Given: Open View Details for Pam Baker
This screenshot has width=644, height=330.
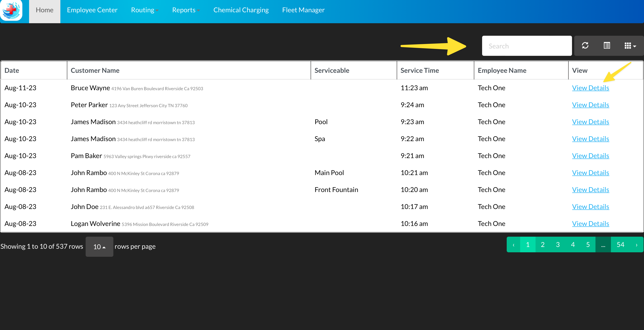Looking at the screenshot, I should pyautogui.click(x=590, y=156).
